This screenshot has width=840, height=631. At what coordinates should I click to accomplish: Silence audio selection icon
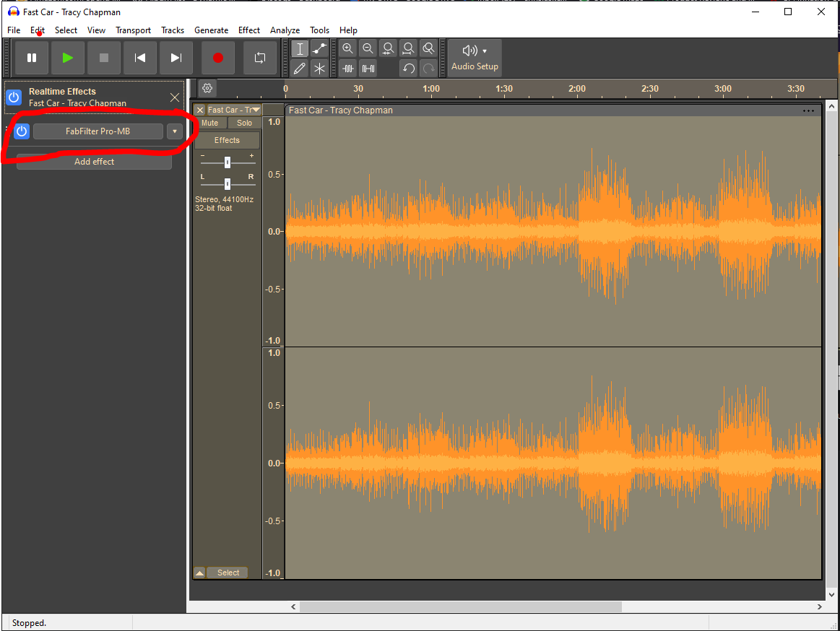tap(368, 69)
